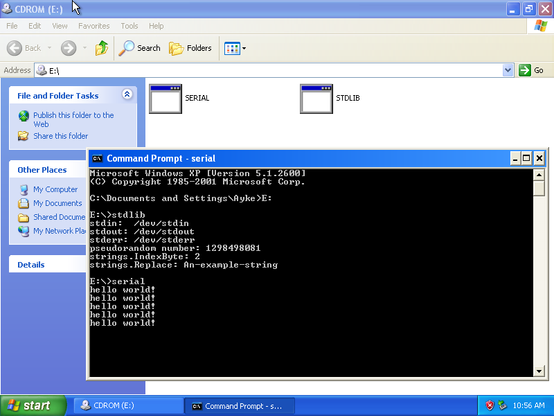Click Publish this folder to the Web
This screenshot has width=554, height=416.
click(x=73, y=119)
